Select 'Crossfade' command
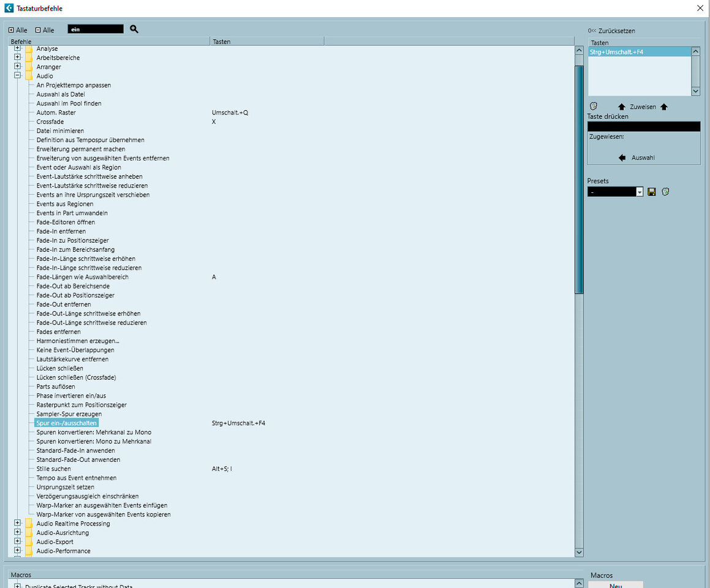The height and width of the screenshot is (588, 710). coord(50,121)
